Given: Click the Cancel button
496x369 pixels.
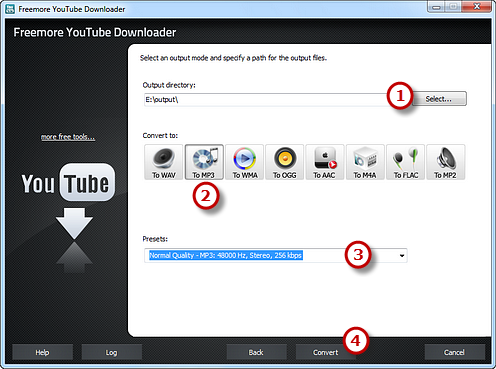Looking at the screenshot, I should 454,352.
